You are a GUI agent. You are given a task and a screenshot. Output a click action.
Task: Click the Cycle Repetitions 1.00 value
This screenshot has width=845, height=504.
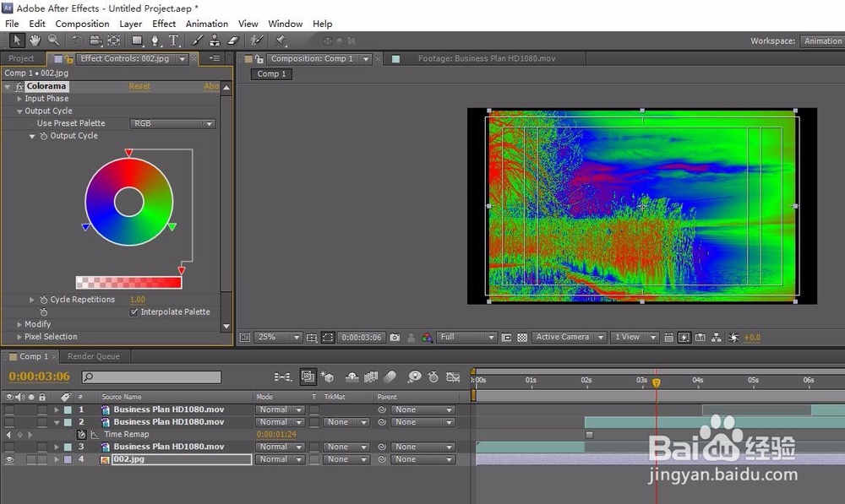pyautogui.click(x=138, y=300)
